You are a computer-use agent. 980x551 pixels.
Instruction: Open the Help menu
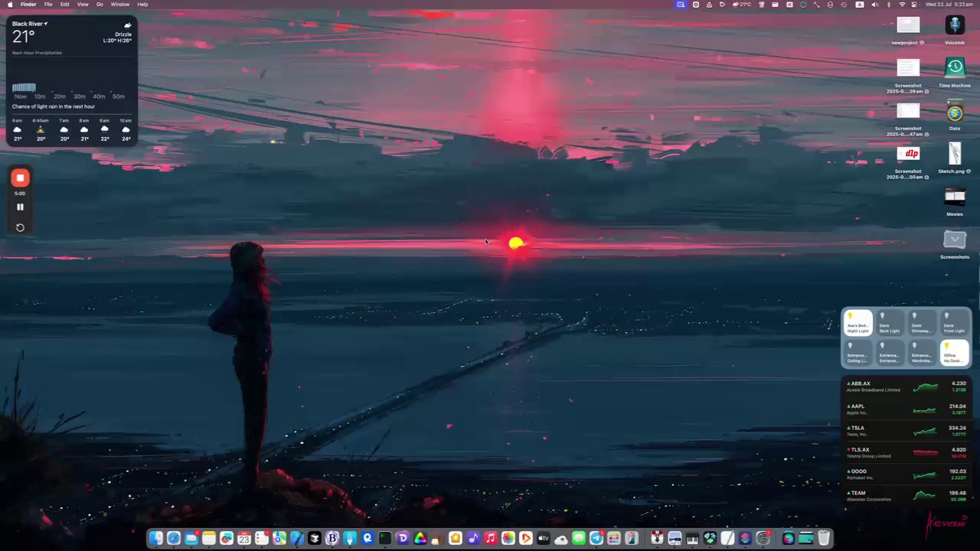[142, 5]
